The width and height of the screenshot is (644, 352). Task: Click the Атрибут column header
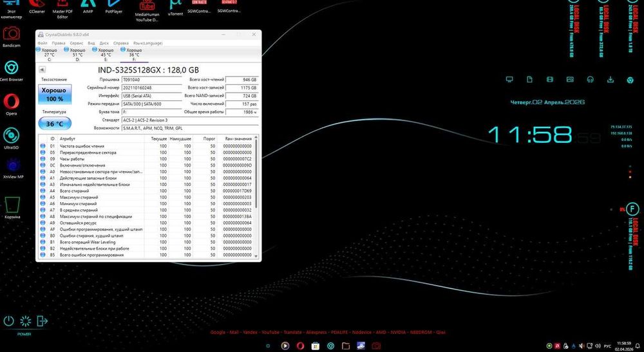coord(101,139)
